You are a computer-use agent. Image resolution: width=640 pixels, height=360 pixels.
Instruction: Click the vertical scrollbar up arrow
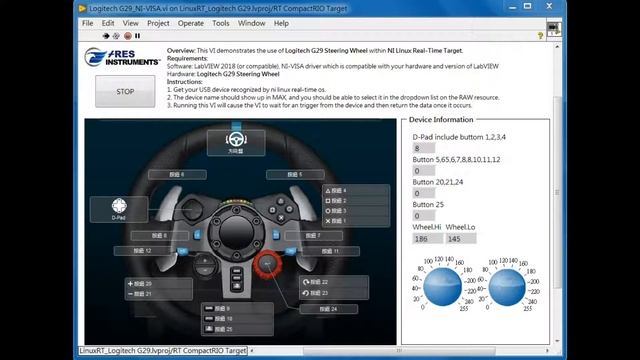coord(557,47)
